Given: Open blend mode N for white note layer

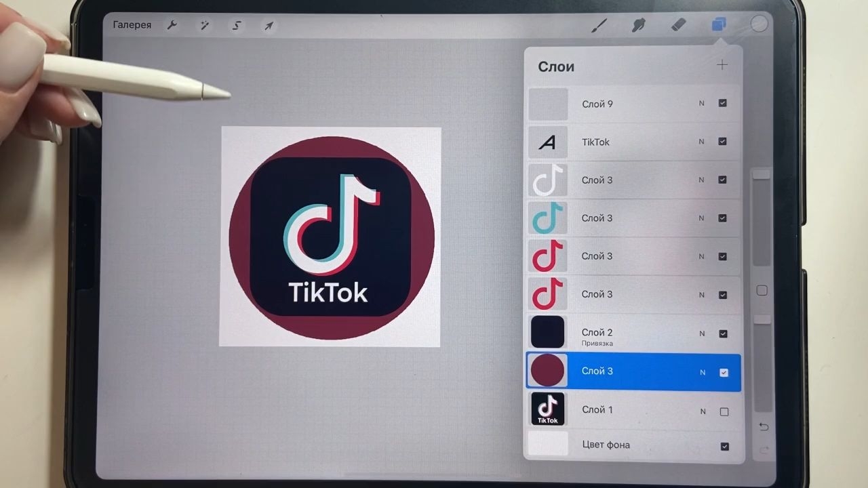Looking at the screenshot, I should pyautogui.click(x=701, y=180).
